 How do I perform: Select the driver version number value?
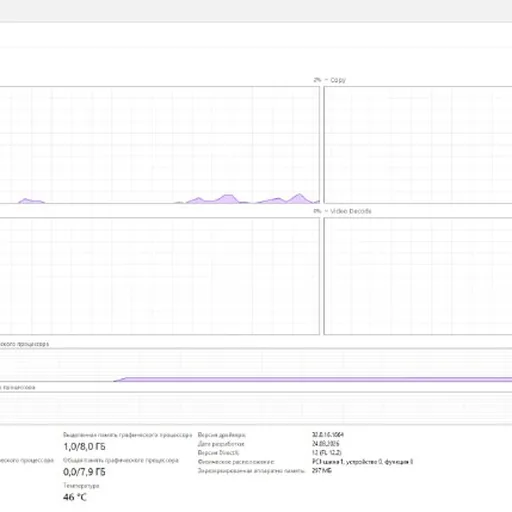click(x=328, y=435)
